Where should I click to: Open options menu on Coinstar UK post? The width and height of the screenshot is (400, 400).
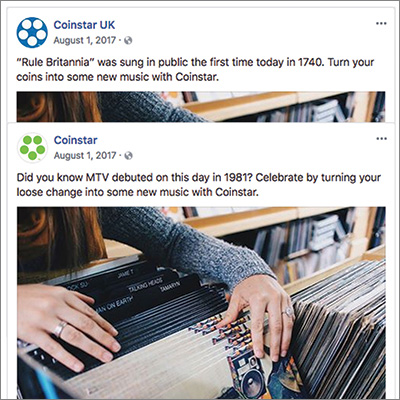click(381, 24)
